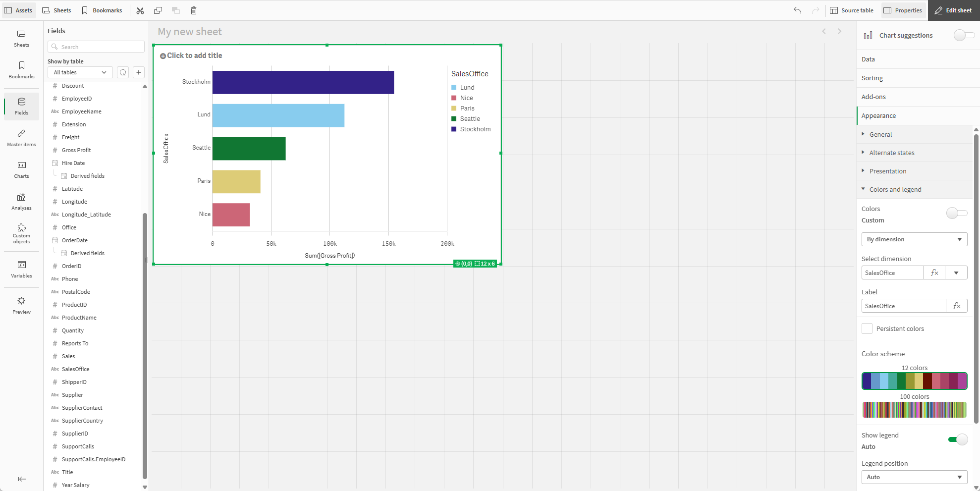This screenshot has width=980, height=491.
Task: Open the Master items panel
Action: [21, 137]
